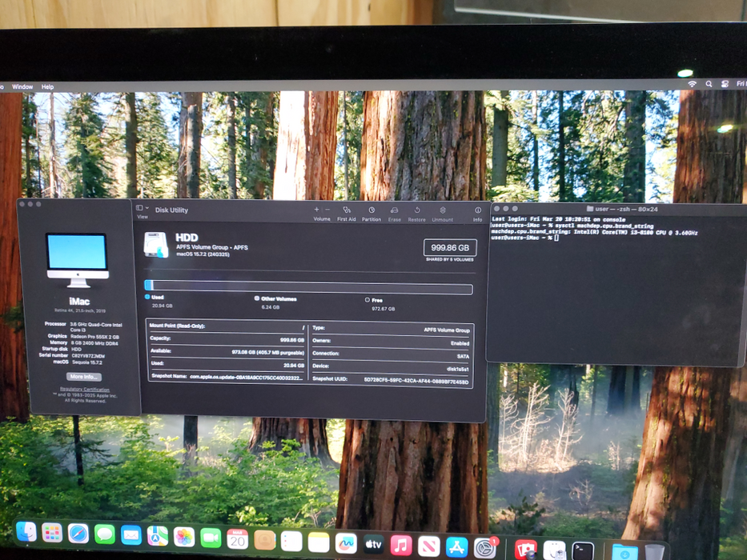
Task: Click the Terminal window title user — -zsh
Action: click(x=625, y=209)
